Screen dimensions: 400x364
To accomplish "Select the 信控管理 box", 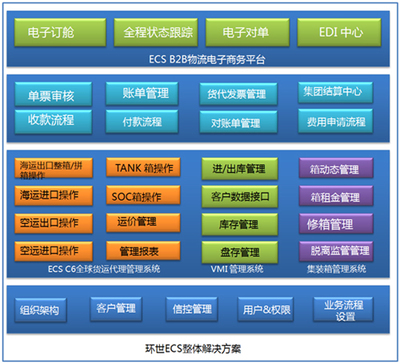I will point(192,310).
